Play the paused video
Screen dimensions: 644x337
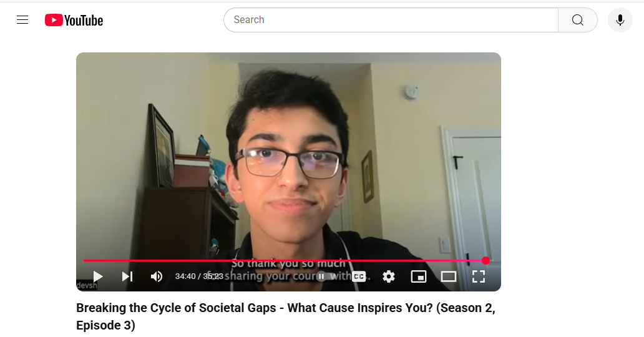click(97, 276)
